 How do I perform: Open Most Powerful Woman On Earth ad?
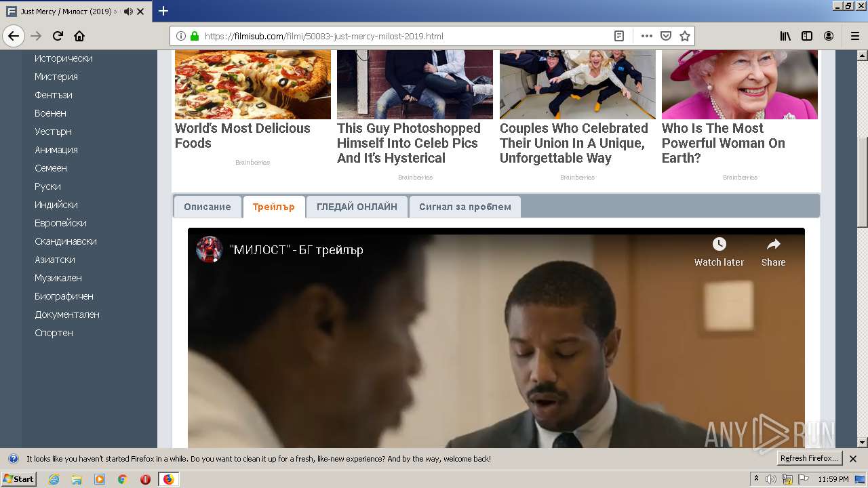coord(724,143)
